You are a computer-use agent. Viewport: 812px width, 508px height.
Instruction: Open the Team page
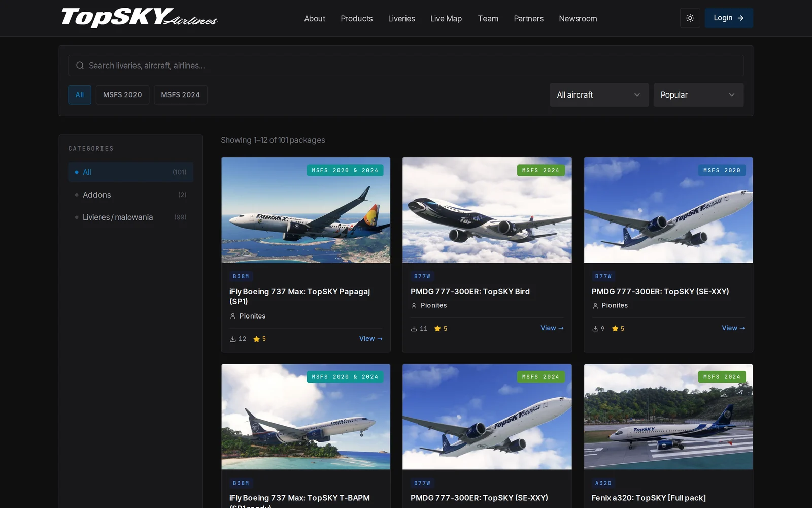pyautogui.click(x=488, y=19)
